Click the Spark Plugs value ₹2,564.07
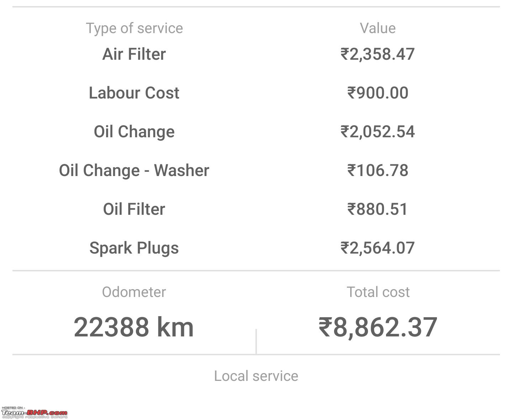The width and height of the screenshot is (512, 420). (x=378, y=248)
